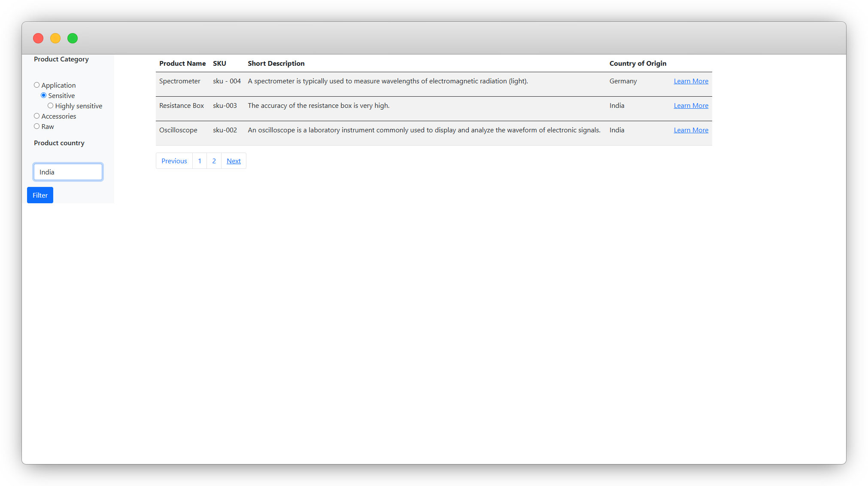
Task: Select the Sensitive radio button
Action: [44, 95]
